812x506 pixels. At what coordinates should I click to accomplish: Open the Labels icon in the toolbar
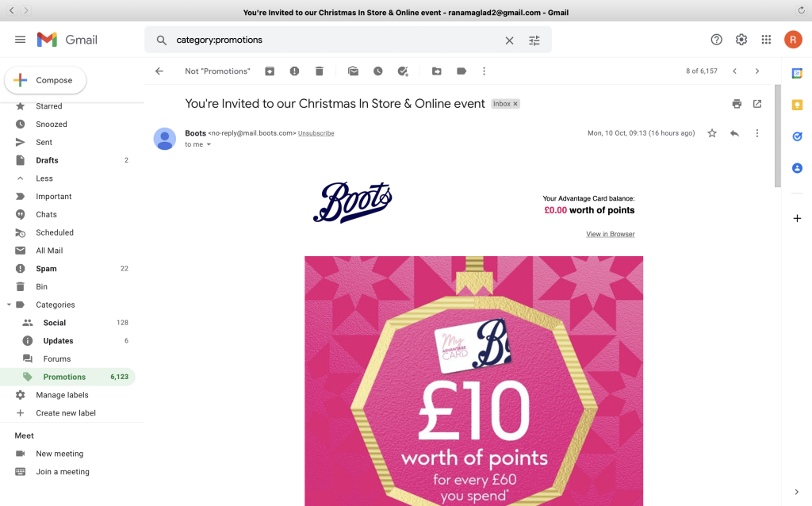click(462, 71)
